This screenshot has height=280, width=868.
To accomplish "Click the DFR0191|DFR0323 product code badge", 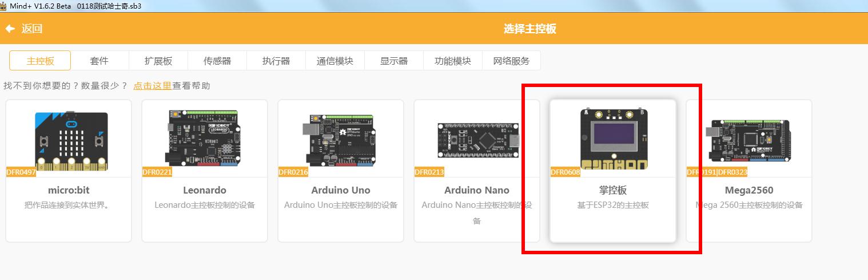I will tap(717, 172).
